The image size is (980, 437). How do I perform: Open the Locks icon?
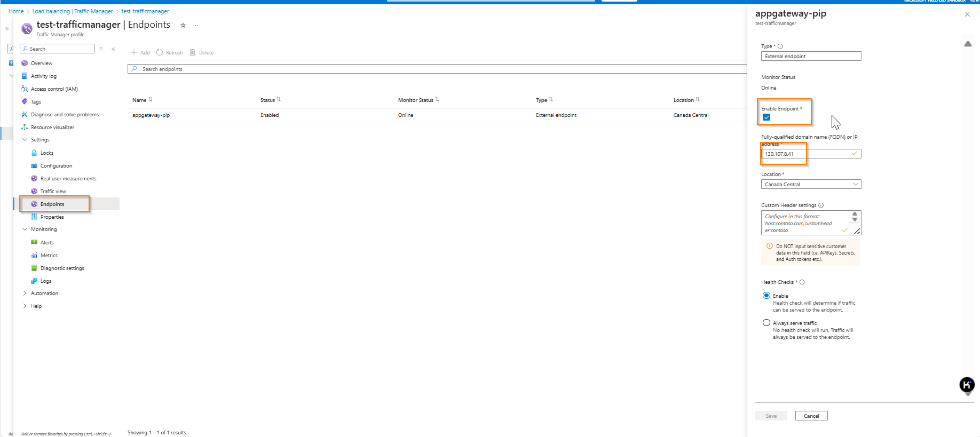(x=34, y=153)
